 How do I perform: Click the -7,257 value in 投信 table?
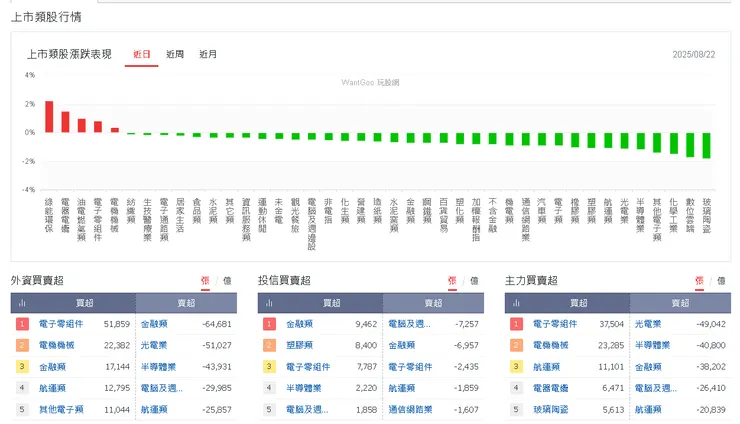pos(467,324)
